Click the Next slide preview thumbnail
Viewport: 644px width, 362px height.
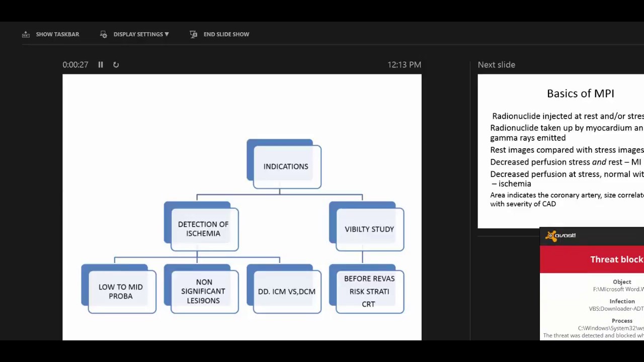[560, 151]
